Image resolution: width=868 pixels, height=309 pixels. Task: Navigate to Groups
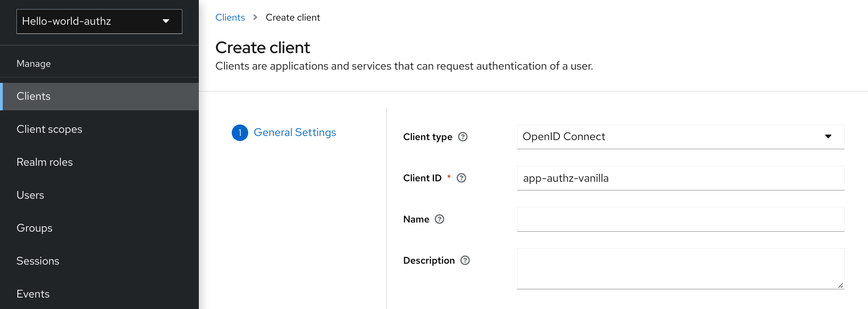(x=99, y=228)
